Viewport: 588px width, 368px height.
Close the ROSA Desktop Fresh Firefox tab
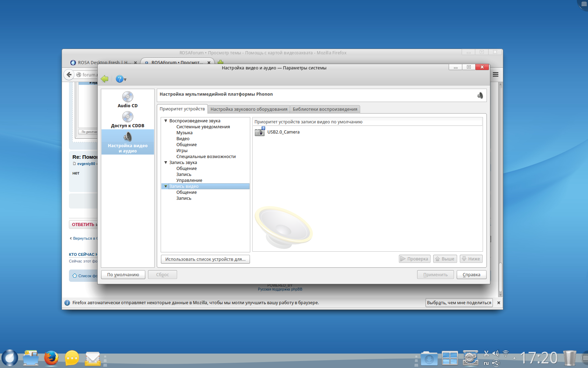pos(135,63)
